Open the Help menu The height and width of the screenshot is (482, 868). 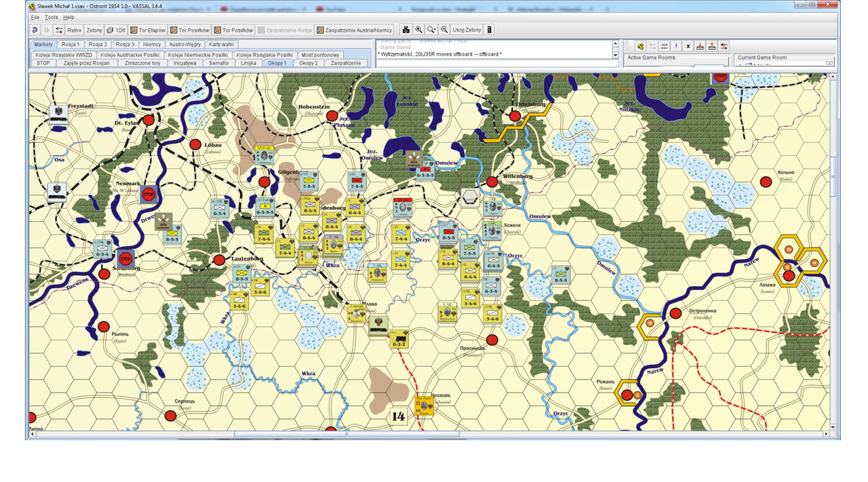point(68,17)
